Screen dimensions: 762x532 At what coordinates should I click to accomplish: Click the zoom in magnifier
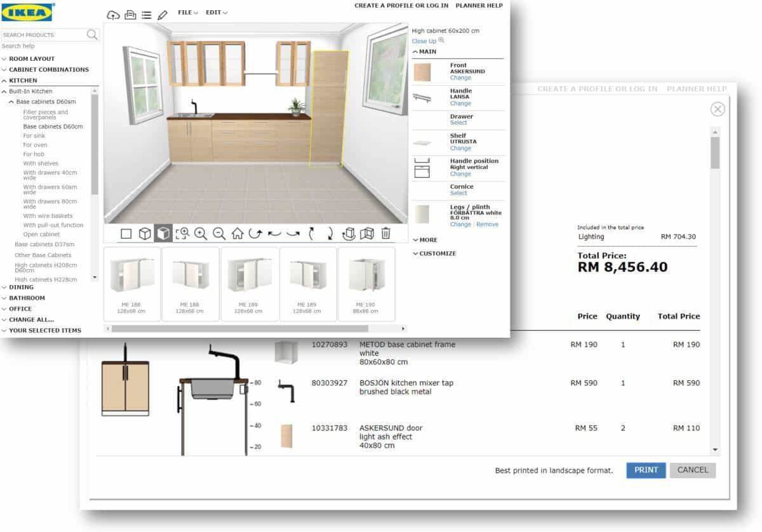[x=201, y=234]
